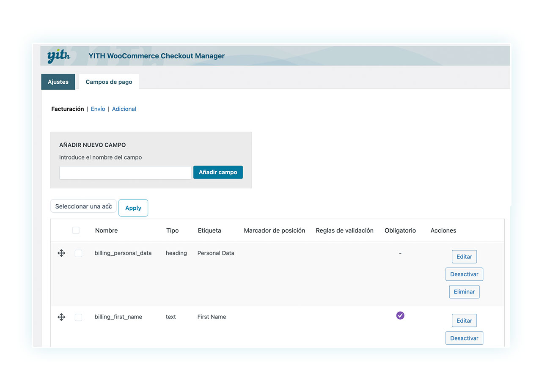This screenshot has height=392, width=550.
Task: Click the purple required checkmark for billing_first_name
Action: pos(400,315)
